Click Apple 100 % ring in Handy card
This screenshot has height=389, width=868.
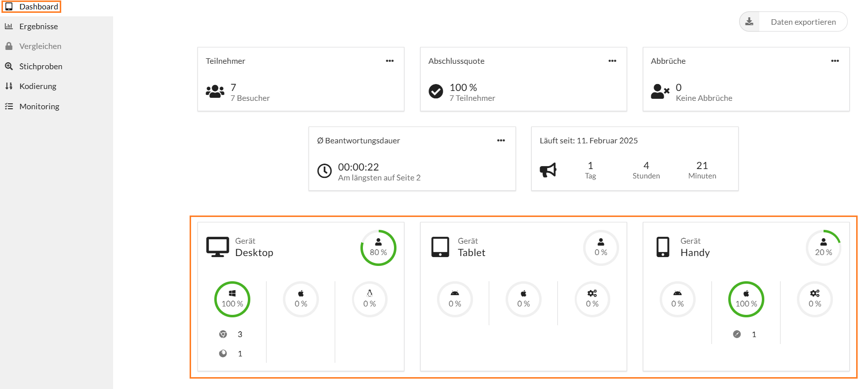coord(746,299)
